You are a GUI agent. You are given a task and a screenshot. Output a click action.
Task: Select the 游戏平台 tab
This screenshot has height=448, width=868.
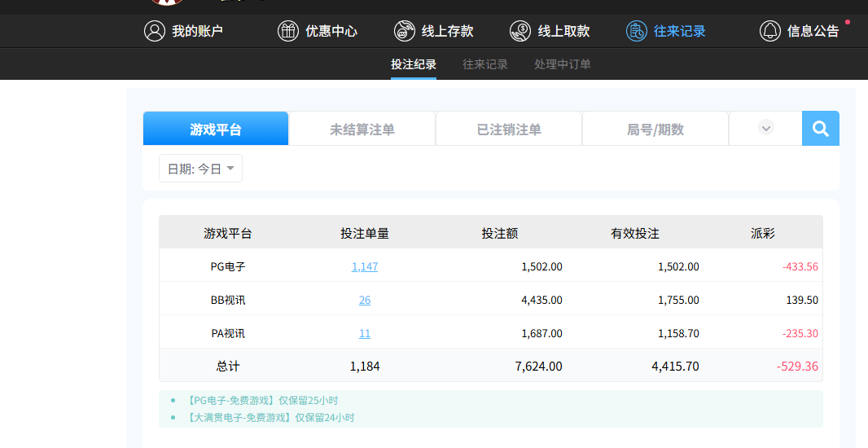216,129
